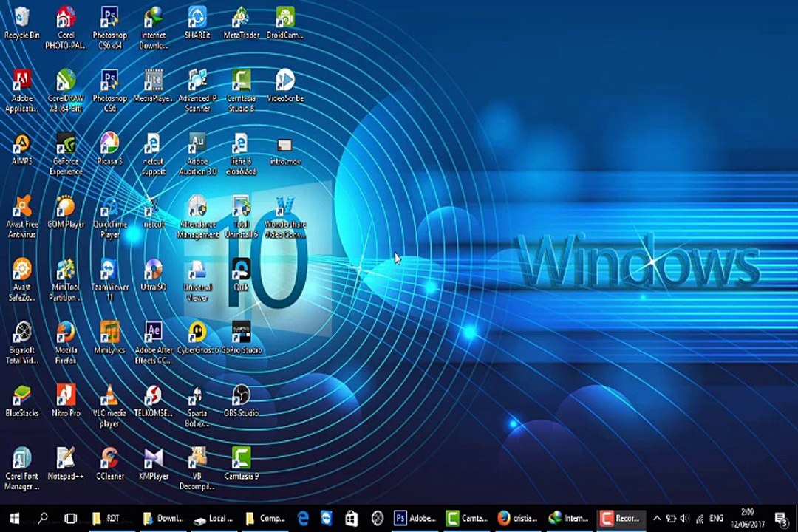
Task: Select Corel Font Manager desktop shortcut
Action: (x=22, y=469)
